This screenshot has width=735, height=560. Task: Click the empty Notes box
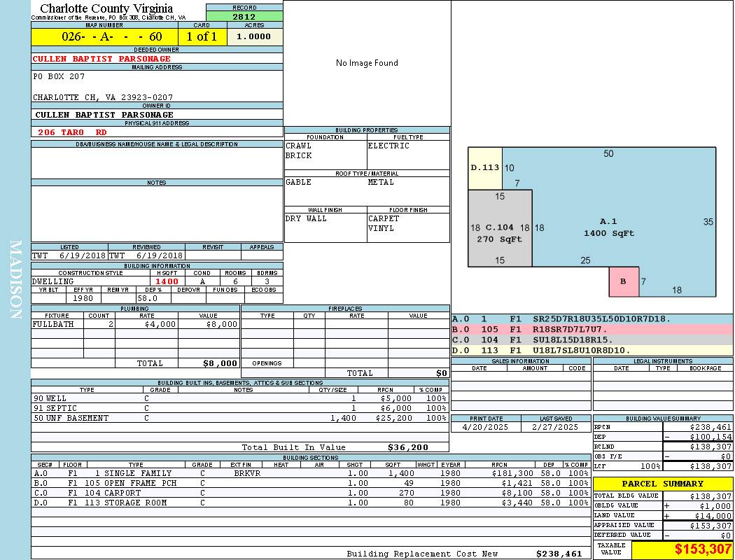click(157, 213)
